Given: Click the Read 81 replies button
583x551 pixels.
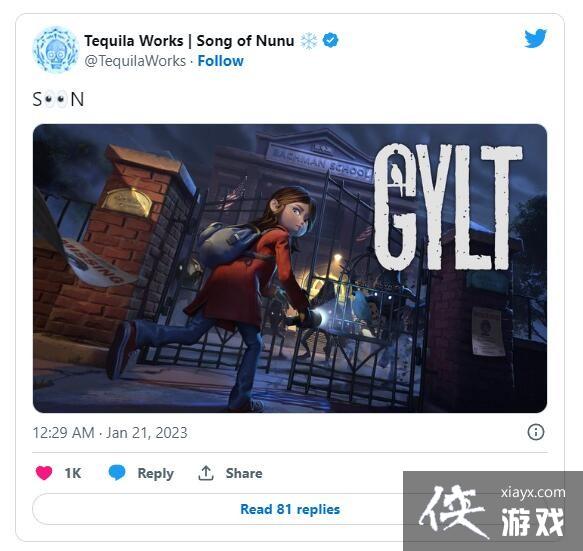Looking at the screenshot, I should pos(290,509).
